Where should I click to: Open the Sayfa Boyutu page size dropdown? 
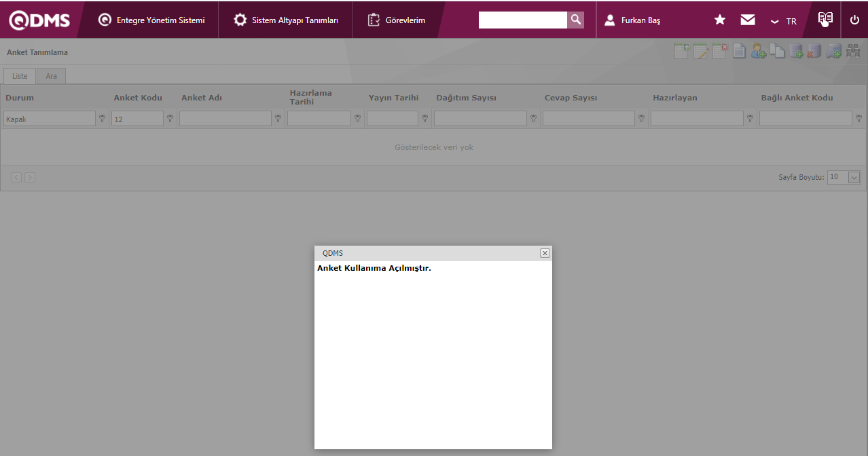[854, 177]
